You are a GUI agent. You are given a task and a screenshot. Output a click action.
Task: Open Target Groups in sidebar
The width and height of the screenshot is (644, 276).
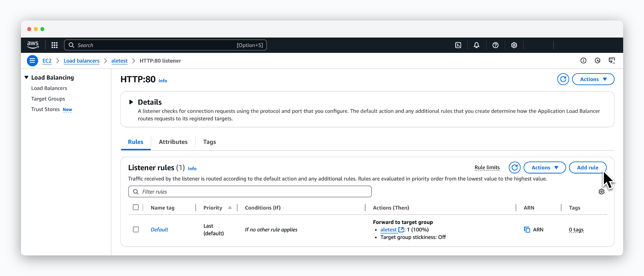(48, 99)
